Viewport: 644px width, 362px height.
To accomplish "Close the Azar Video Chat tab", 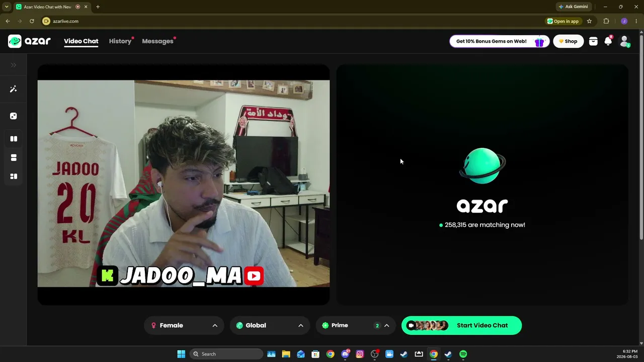I will pos(86,7).
